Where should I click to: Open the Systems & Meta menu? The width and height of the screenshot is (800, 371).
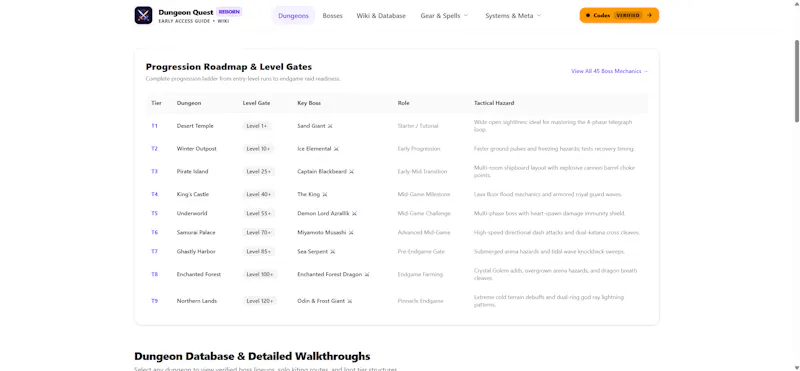tap(513, 16)
